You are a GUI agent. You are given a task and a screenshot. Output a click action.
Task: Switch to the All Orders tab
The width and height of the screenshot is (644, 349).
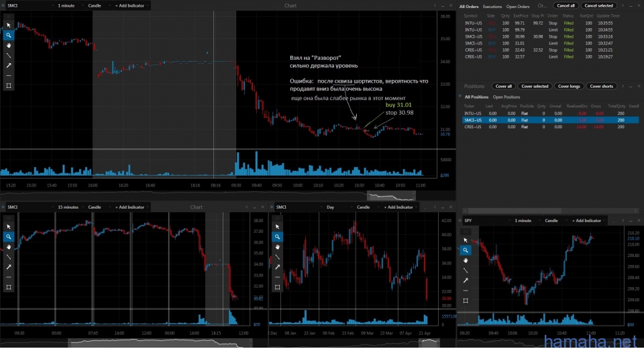(469, 7)
